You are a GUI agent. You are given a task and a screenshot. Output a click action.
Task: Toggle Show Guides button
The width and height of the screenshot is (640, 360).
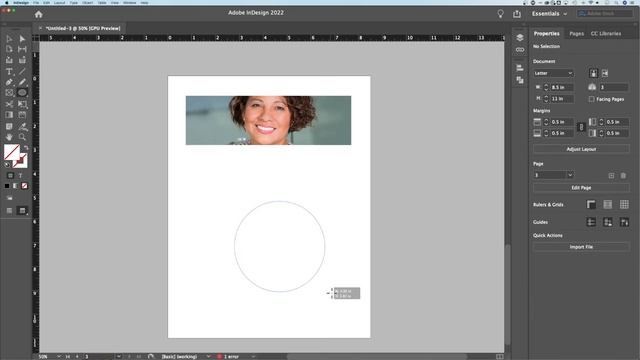[591, 222]
